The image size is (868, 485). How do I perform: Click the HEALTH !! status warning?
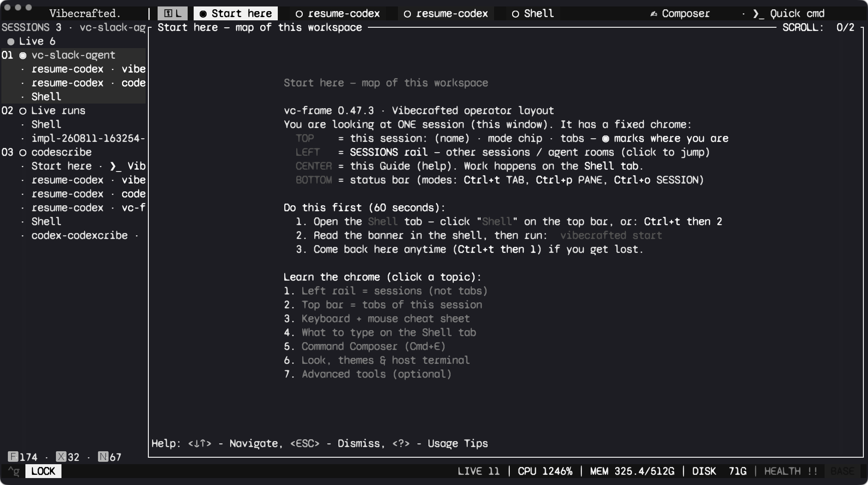[x=791, y=471]
